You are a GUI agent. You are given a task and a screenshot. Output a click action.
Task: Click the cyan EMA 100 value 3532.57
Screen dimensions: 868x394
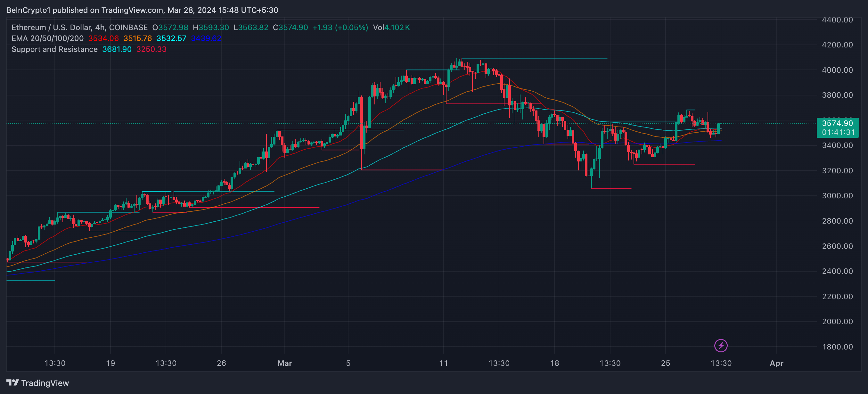[x=171, y=38]
